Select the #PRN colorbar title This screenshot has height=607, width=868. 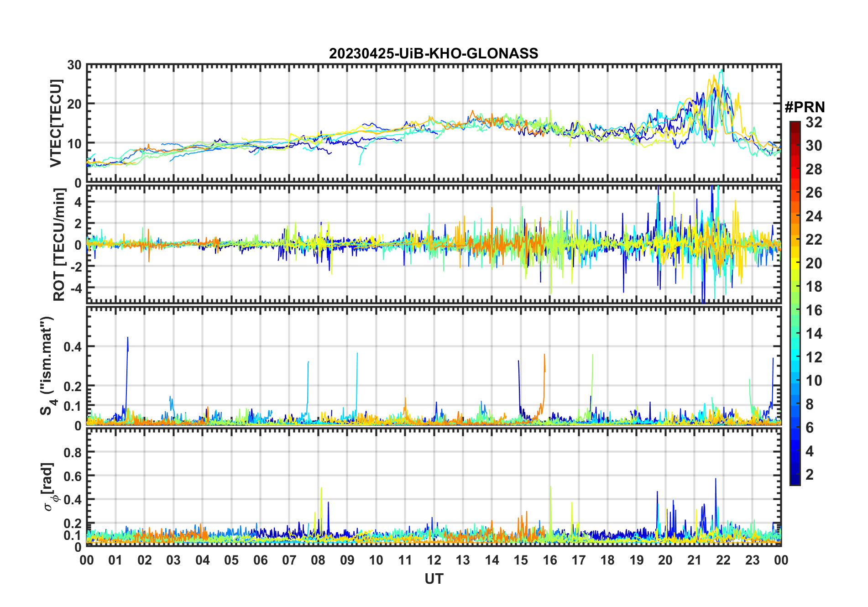pos(805,107)
